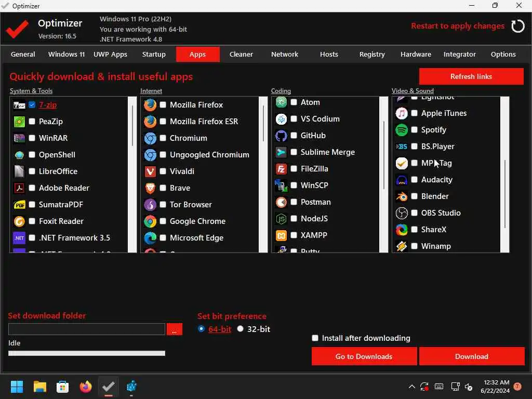Open the Hosts tab
The width and height of the screenshot is (532, 399).
329,54
